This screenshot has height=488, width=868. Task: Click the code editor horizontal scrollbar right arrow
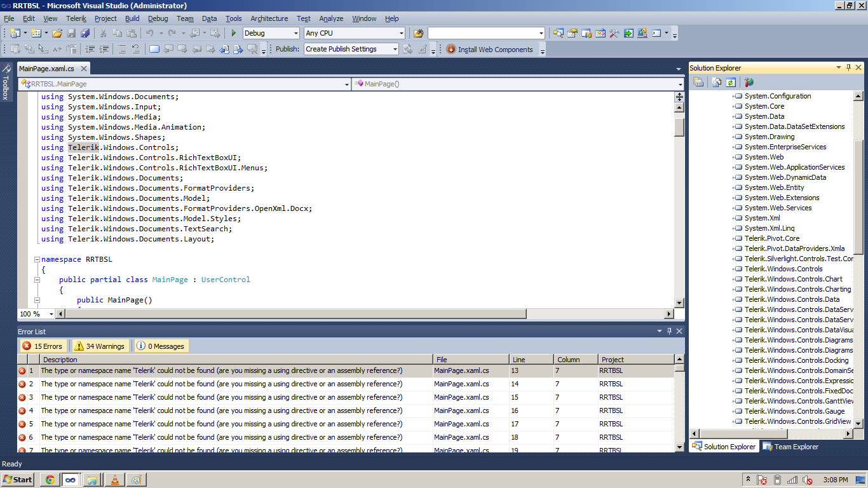(x=669, y=314)
